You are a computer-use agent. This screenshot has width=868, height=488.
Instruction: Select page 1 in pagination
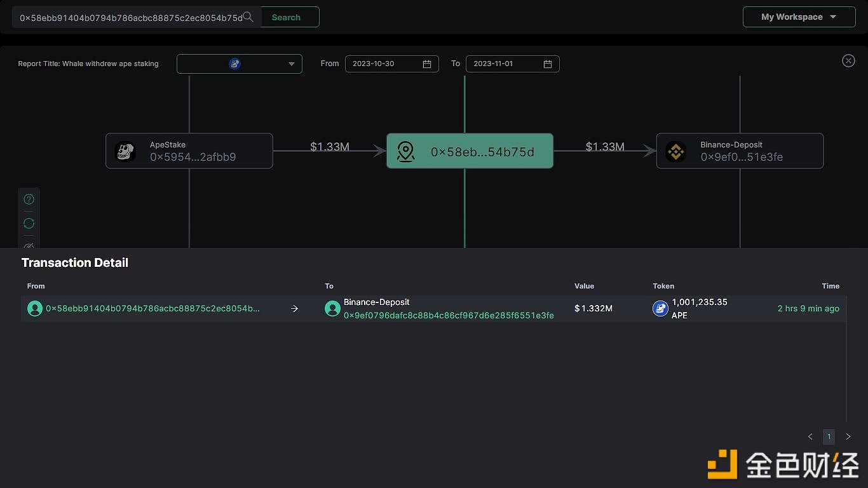coord(829,437)
